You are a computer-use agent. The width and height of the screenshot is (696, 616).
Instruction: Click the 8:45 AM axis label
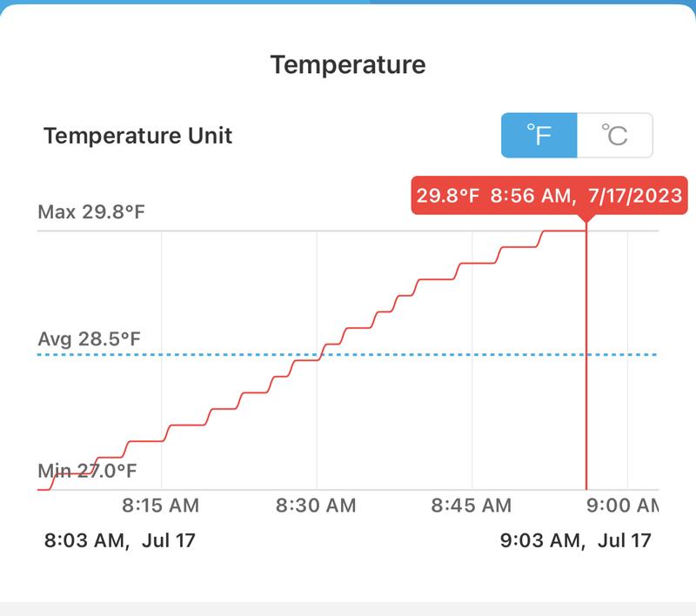[472, 506]
